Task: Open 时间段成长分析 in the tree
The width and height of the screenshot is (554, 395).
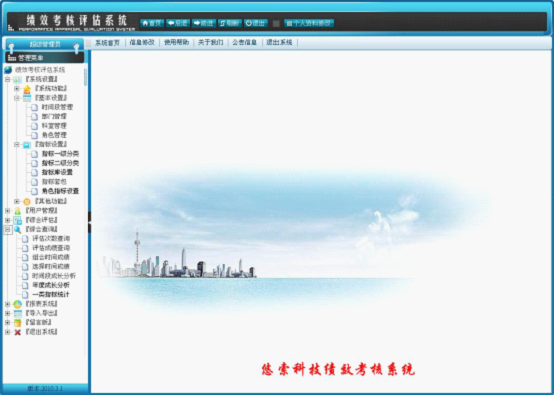Action: [x=54, y=276]
